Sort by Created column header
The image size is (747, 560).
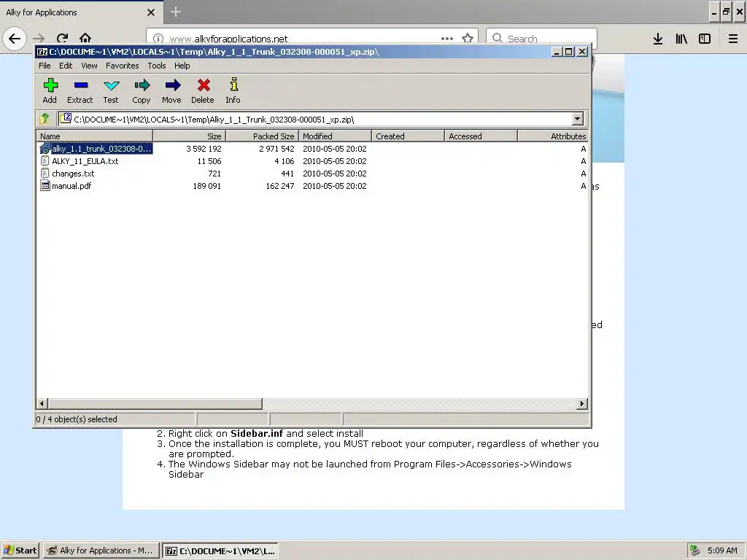408,136
